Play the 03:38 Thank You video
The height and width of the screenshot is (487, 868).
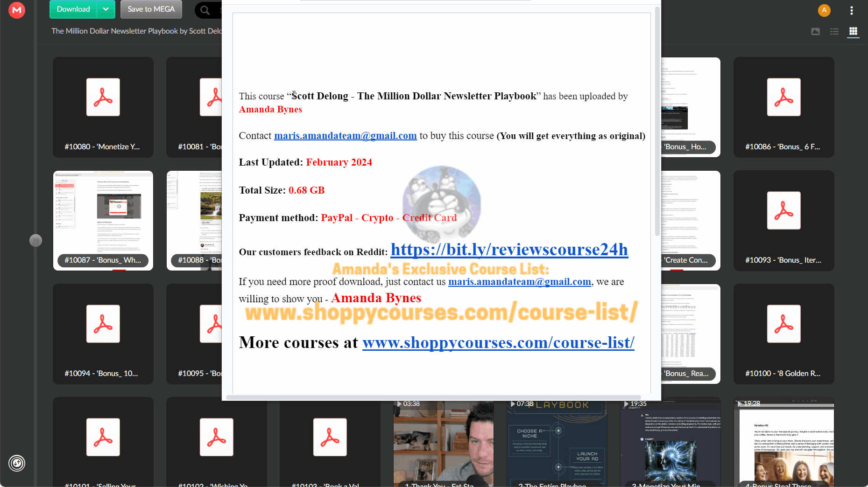tap(443, 443)
